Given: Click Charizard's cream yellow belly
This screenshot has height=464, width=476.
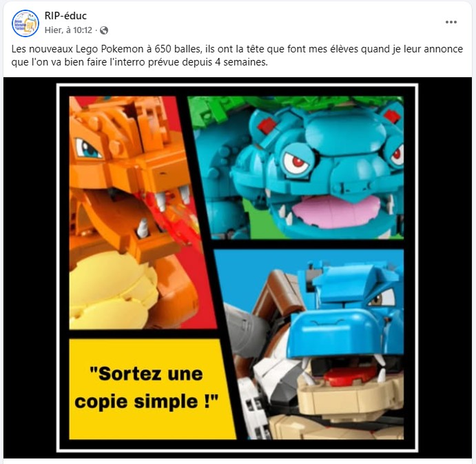Looking at the screenshot, I should pos(112,292).
